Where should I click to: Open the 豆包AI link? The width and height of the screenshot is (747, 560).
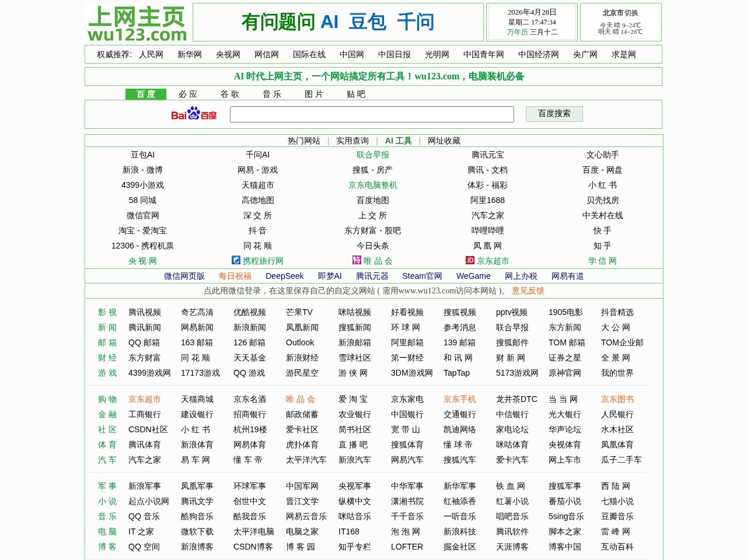pos(142,155)
